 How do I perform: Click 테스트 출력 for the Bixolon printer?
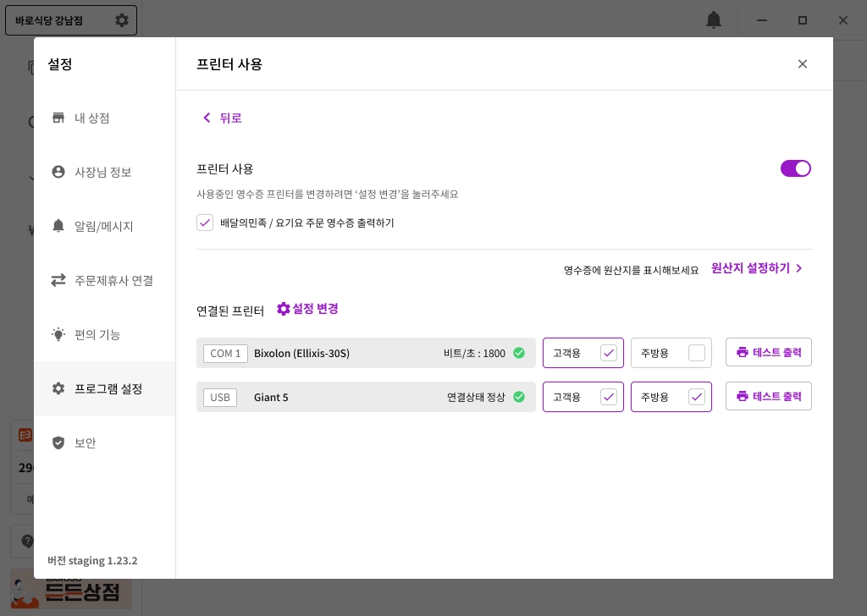(768, 353)
